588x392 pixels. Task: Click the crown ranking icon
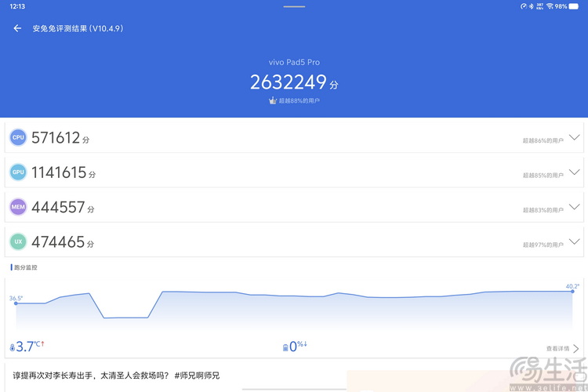tap(273, 100)
